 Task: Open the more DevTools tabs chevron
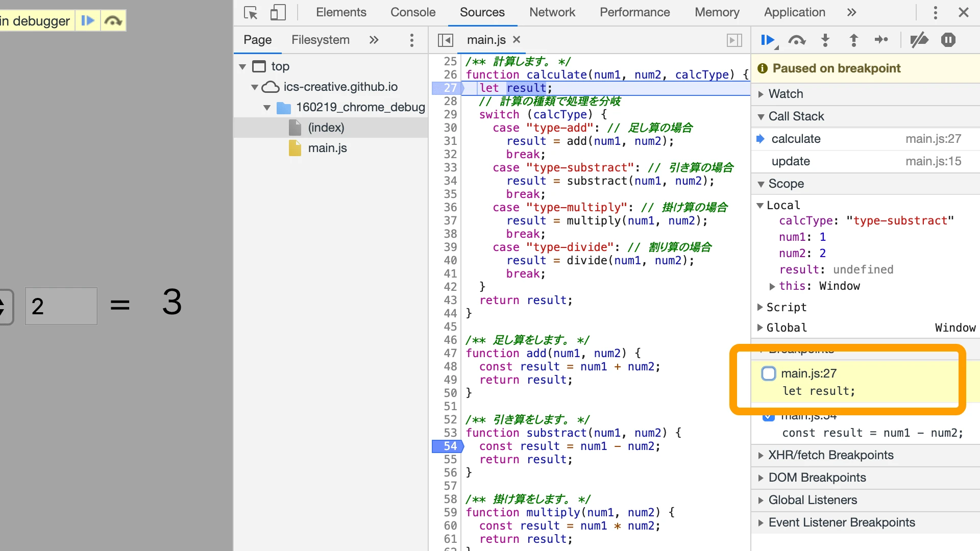(851, 12)
